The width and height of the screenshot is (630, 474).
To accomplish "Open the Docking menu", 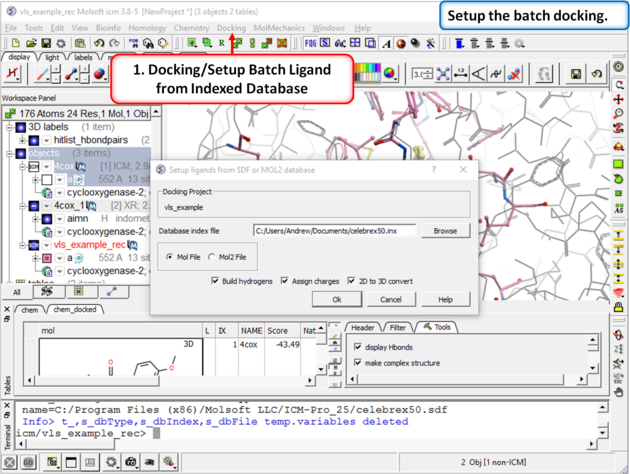I will 231,28.
